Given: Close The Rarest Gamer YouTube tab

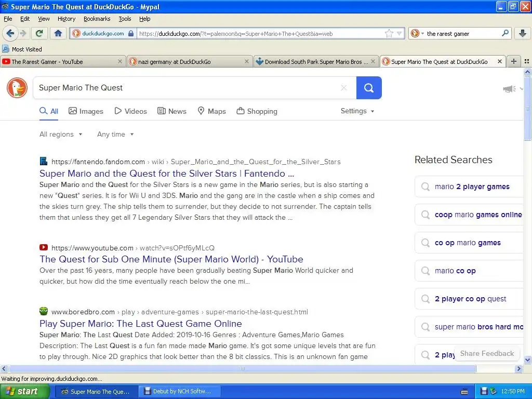Looking at the screenshot, I should click(x=120, y=61).
